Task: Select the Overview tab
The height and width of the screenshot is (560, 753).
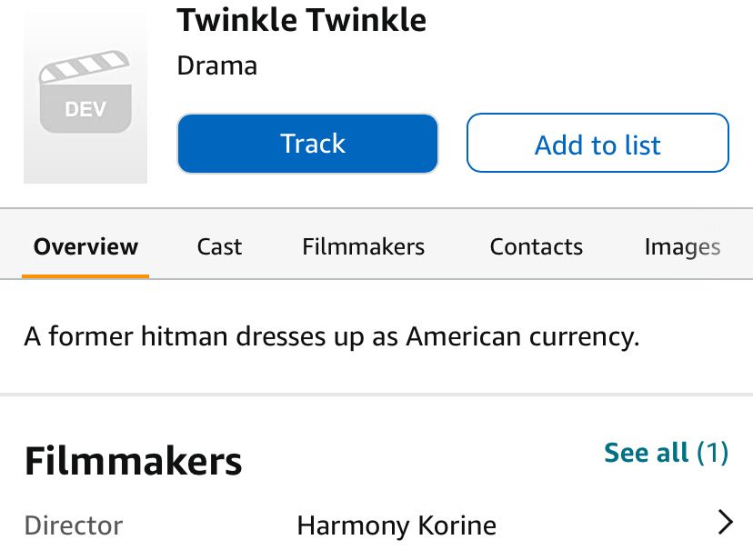Action: point(85,246)
